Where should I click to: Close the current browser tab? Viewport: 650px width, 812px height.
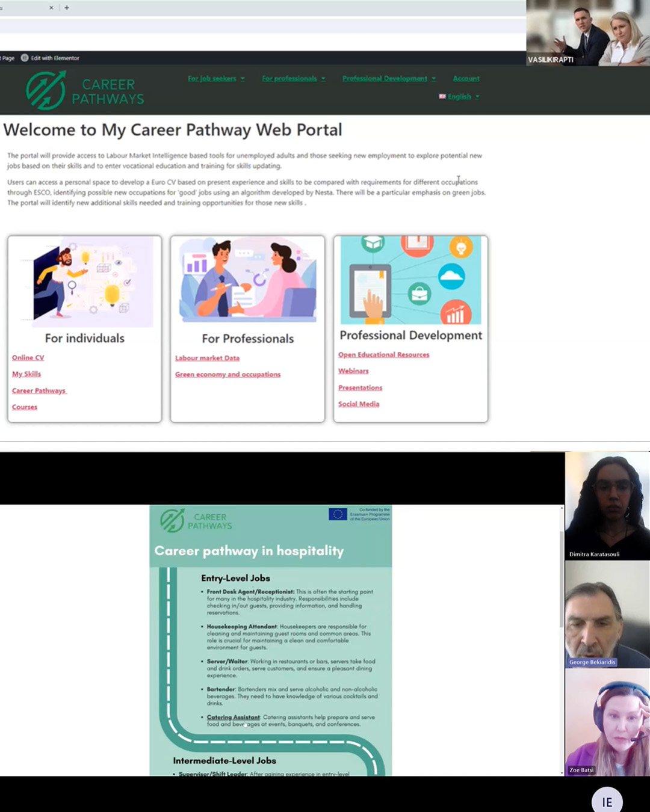click(x=51, y=8)
